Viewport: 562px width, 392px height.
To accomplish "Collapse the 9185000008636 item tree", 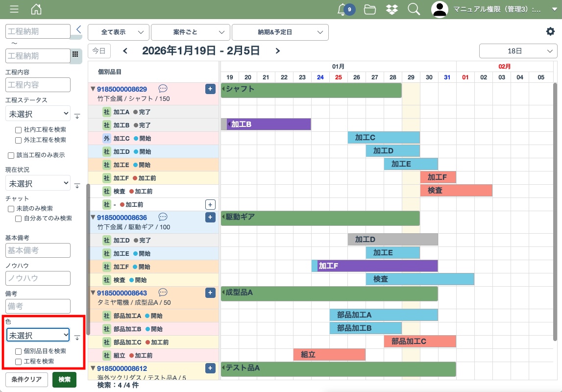I will (x=93, y=217).
